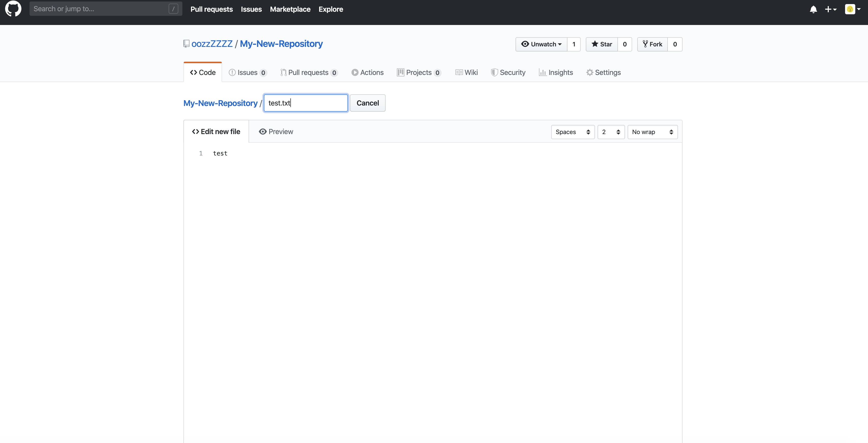
Task: Click the test.txt filename field
Action: click(306, 103)
